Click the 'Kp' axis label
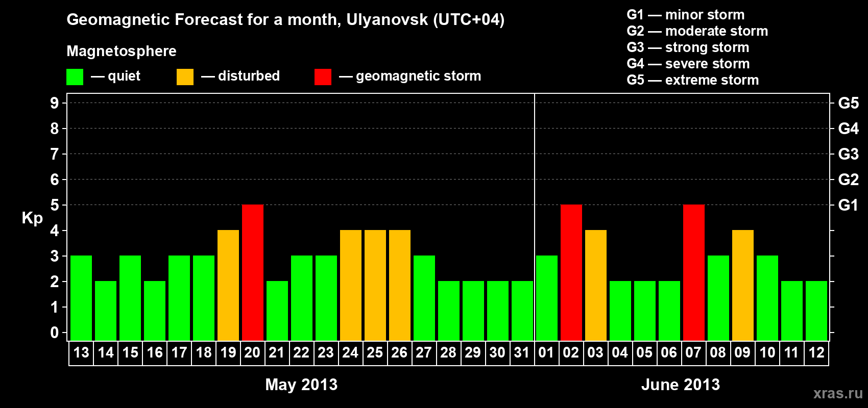Image resolution: width=868 pixels, height=408 pixels. [x=32, y=218]
